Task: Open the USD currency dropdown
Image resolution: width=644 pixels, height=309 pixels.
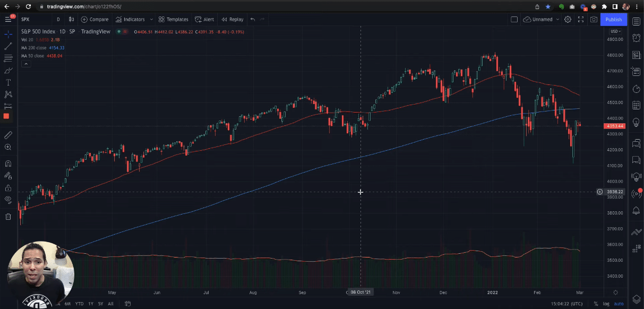Action: (x=615, y=31)
